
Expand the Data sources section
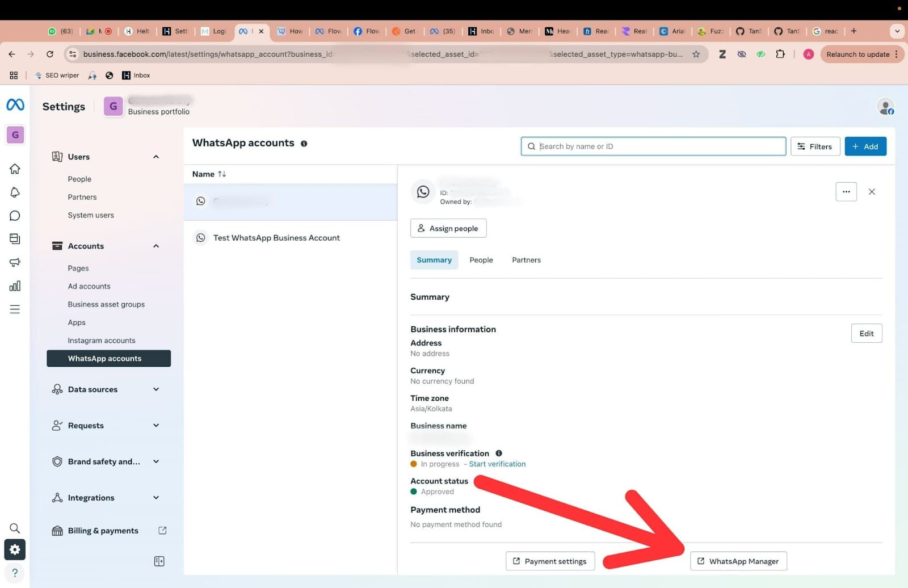pyautogui.click(x=156, y=389)
